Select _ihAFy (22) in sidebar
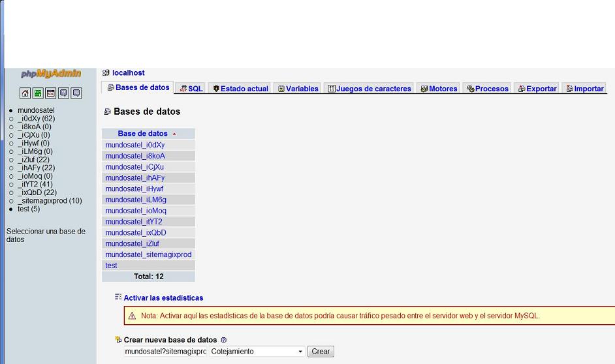 pyautogui.click(x=36, y=168)
